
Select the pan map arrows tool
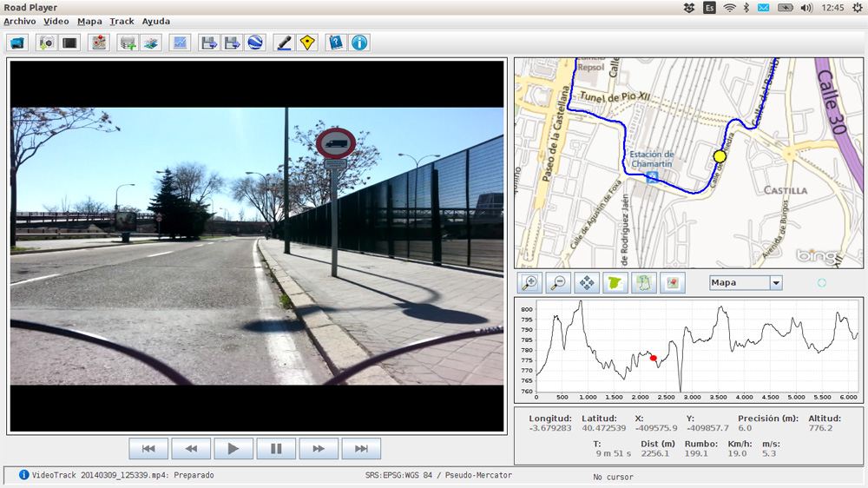[587, 283]
